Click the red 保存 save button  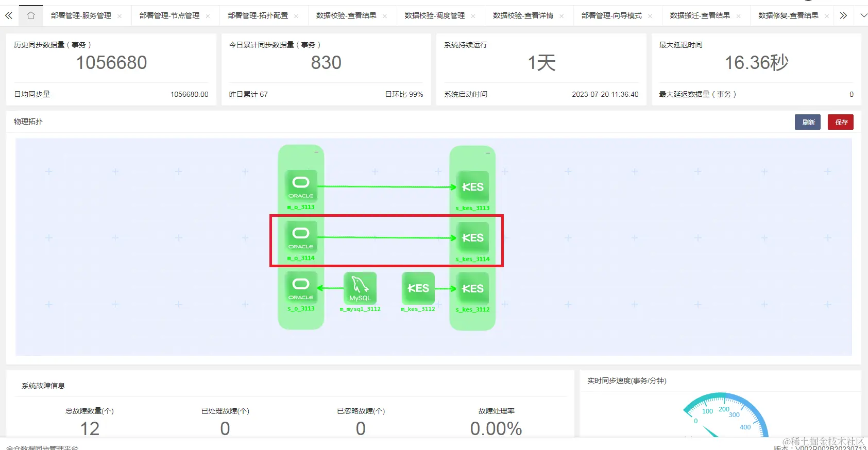[x=841, y=122]
